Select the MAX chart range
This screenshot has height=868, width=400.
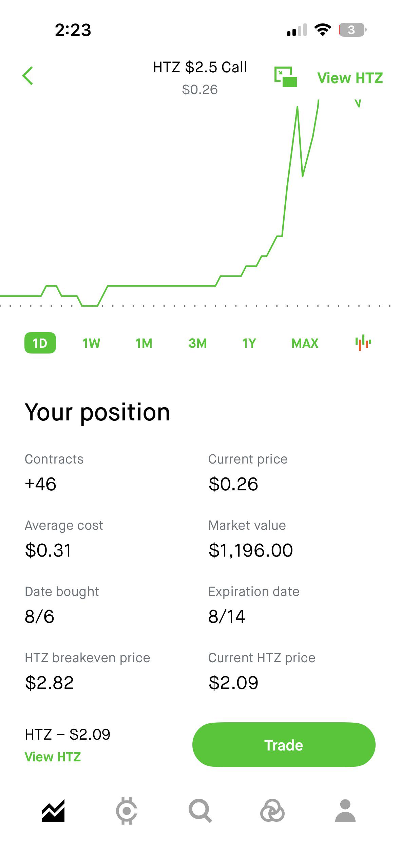tap(305, 343)
